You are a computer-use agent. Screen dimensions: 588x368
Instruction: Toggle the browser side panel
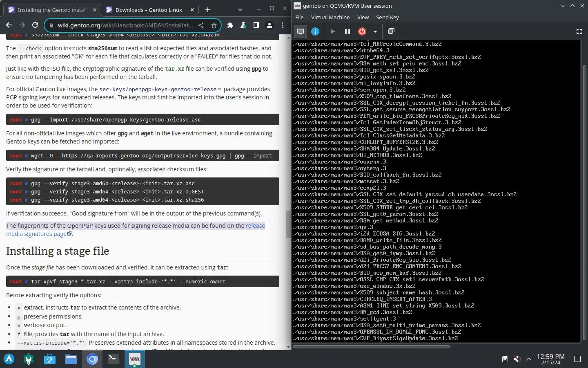pyautogui.click(x=256, y=25)
